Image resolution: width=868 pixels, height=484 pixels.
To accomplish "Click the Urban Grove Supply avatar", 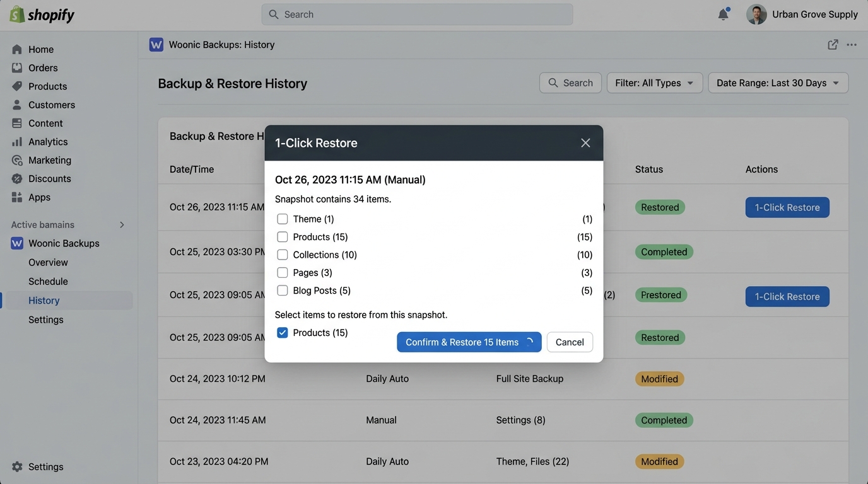I will (x=756, y=14).
